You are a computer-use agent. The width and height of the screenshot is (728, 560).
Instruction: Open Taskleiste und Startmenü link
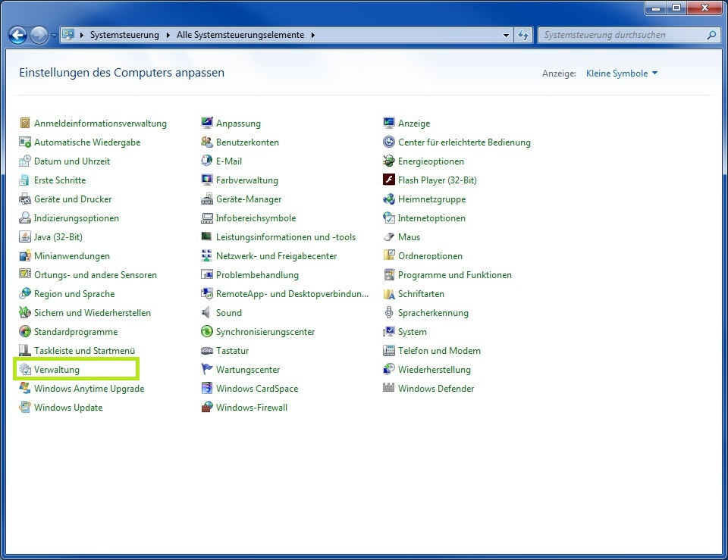tap(84, 351)
